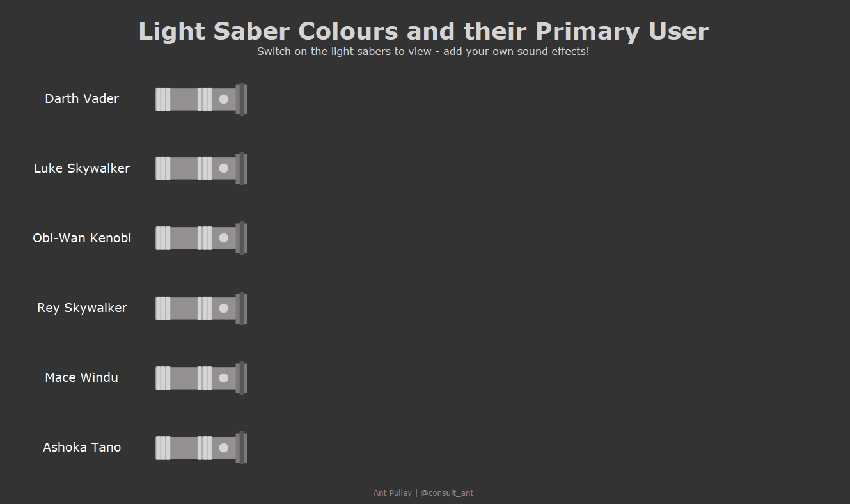Image resolution: width=850 pixels, height=504 pixels.
Task: Click the Light Saber Colours title
Action: (423, 31)
